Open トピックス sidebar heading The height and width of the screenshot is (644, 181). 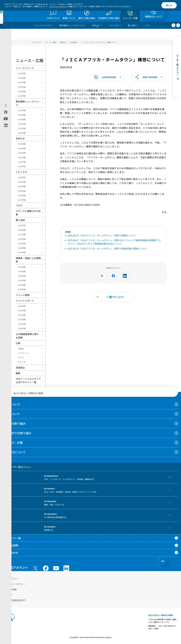[30, 172]
